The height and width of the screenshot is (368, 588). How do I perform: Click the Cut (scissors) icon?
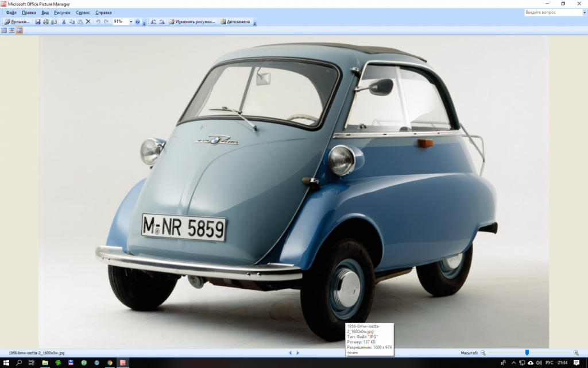(x=64, y=22)
